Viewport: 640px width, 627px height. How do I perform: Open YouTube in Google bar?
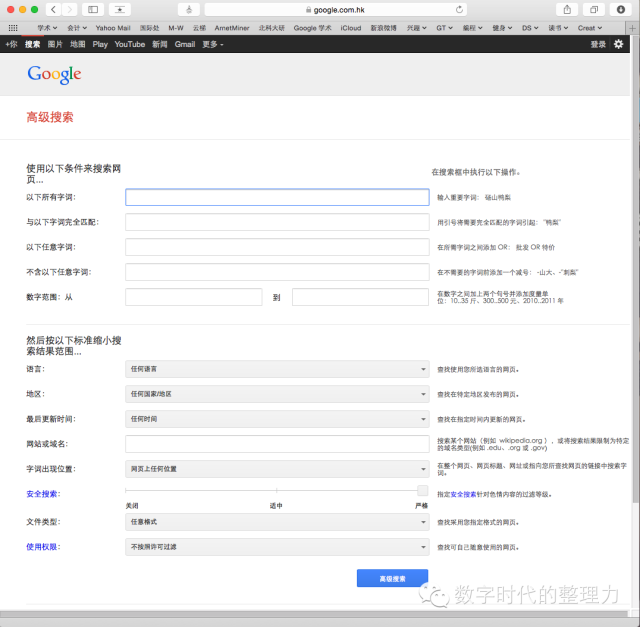[130, 44]
